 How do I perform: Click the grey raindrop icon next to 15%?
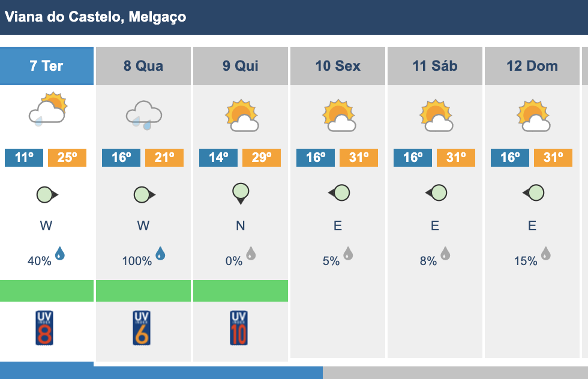point(546,254)
